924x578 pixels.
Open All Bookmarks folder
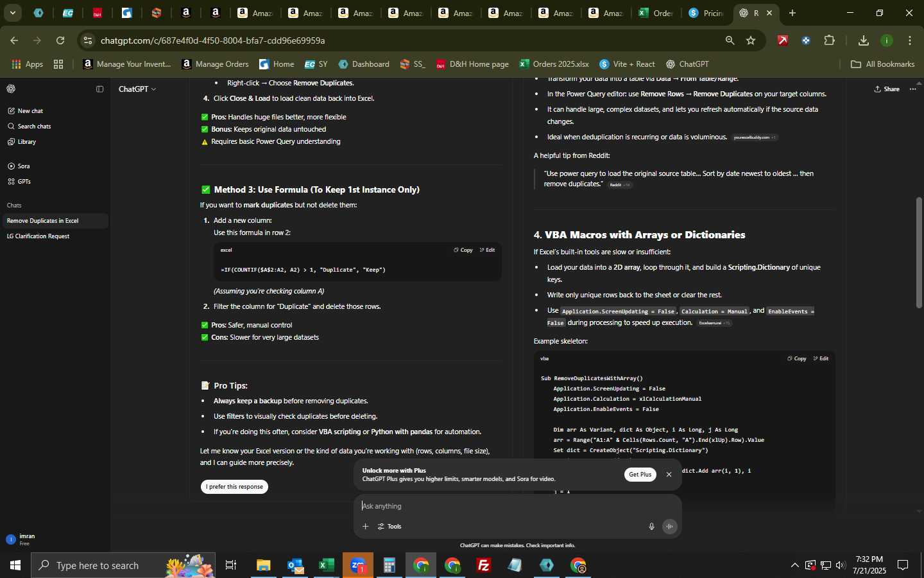pyautogui.click(x=883, y=64)
